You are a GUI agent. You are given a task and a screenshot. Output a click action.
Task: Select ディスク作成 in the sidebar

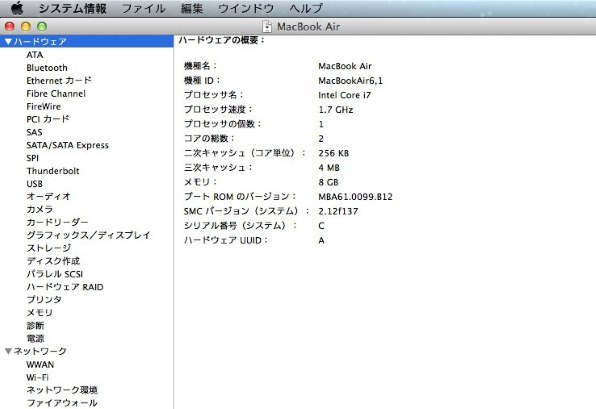coord(53,261)
